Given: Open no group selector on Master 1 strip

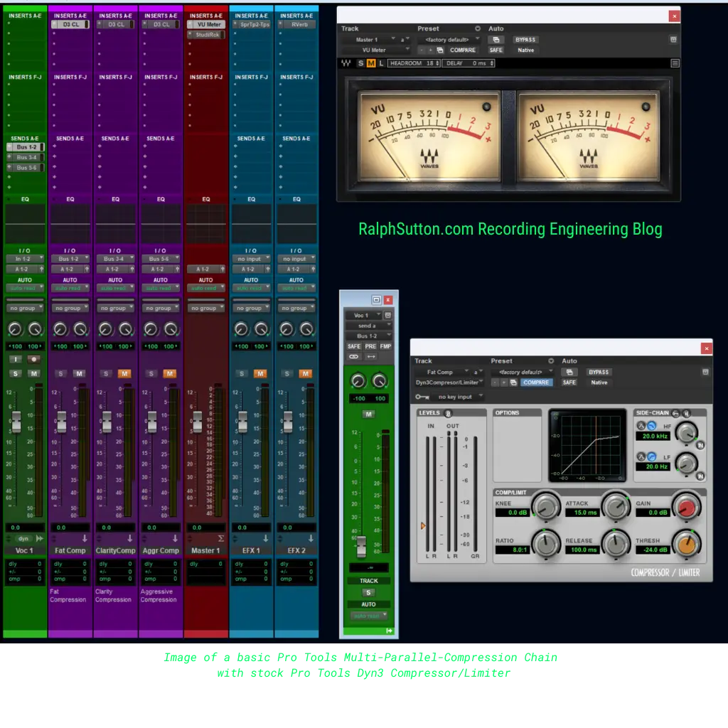Looking at the screenshot, I should pyautogui.click(x=206, y=309).
